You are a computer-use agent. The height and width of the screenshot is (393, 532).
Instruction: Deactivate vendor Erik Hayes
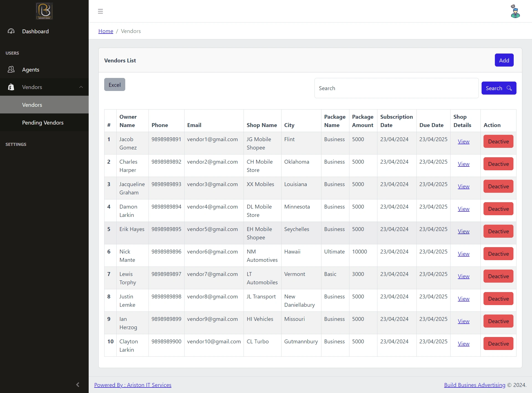pos(498,231)
